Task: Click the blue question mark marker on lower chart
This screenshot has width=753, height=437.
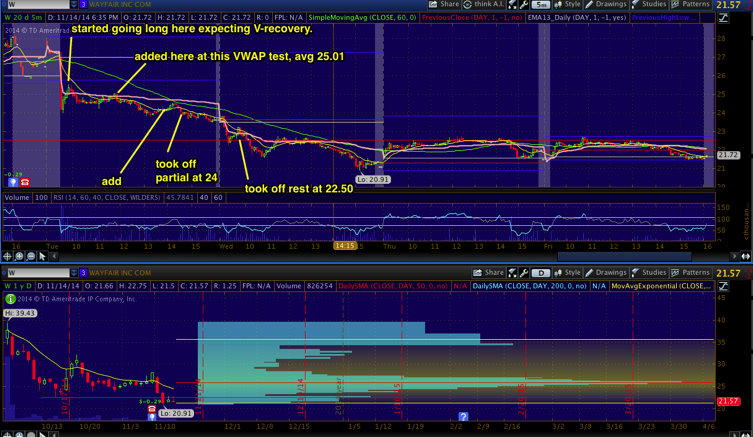Action: click(463, 416)
